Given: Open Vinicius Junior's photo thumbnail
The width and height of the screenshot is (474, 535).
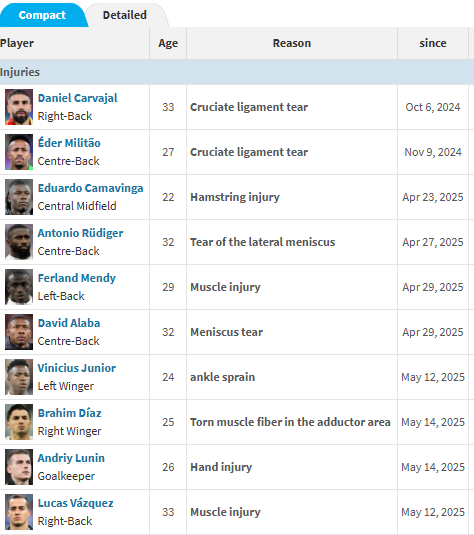Looking at the screenshot, I should 19,377.
